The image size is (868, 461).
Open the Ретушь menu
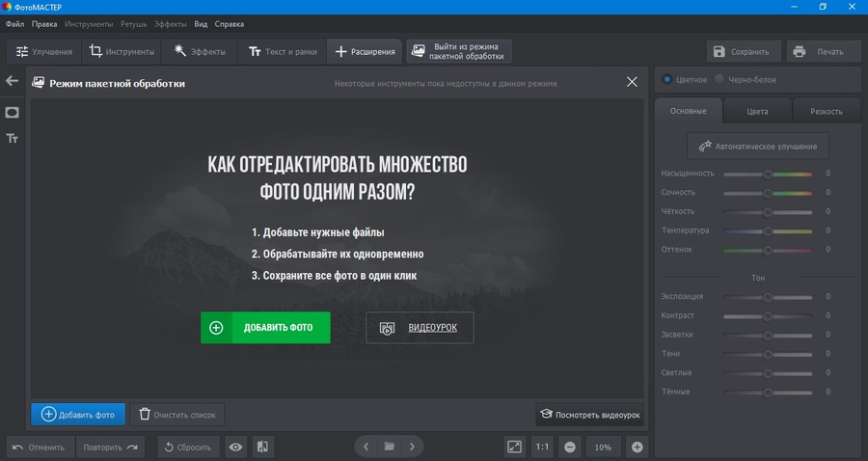[x=133, y=24]
